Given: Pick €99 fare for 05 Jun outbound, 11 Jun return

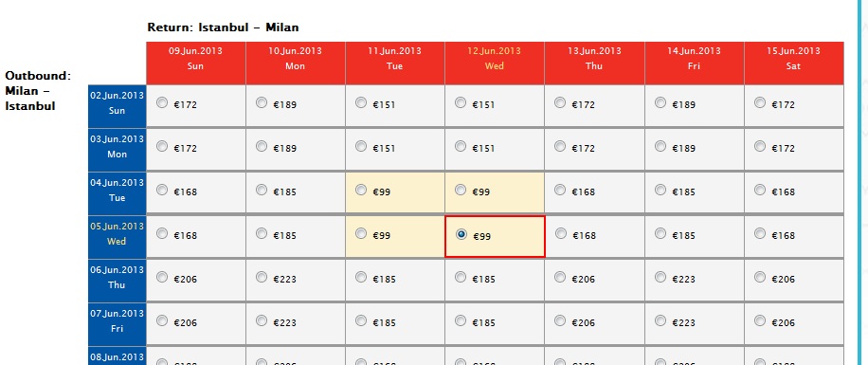Looking at the screenshot, I should (361, 234).
